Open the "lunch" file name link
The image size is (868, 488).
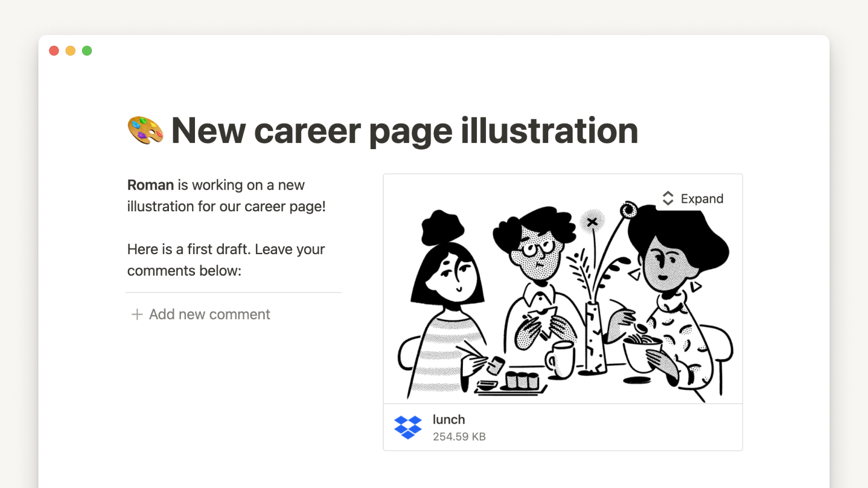[x=449, y=420]
